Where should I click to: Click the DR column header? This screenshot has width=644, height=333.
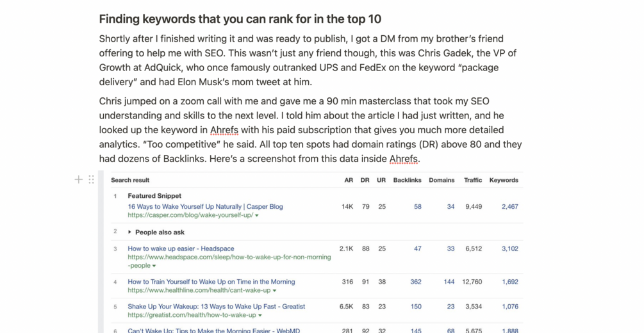click(x=365, y=180)
